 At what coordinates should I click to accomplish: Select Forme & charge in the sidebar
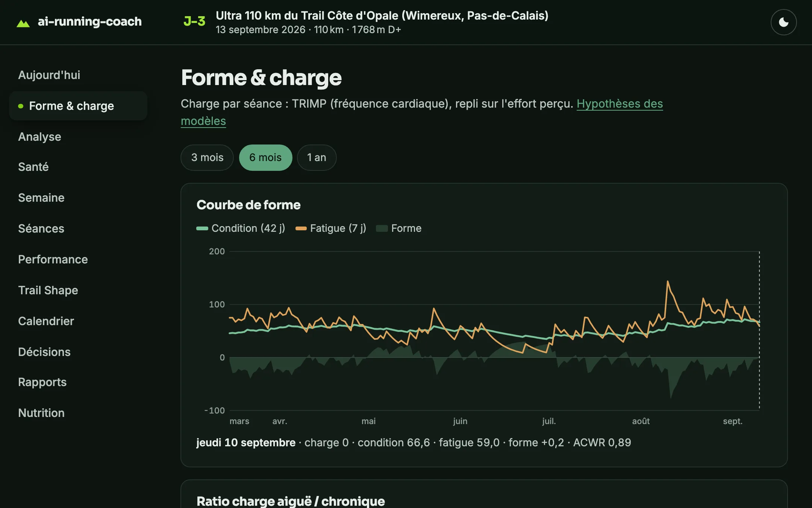[x=78, y=106]
